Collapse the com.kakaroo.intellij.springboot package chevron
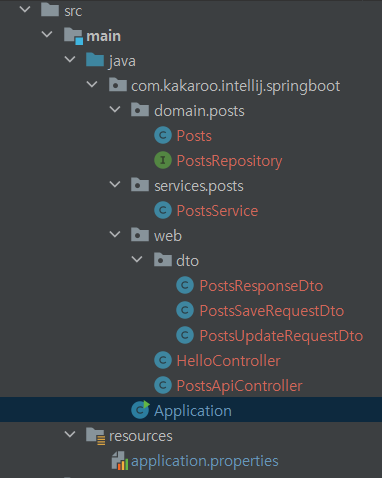 92,84
